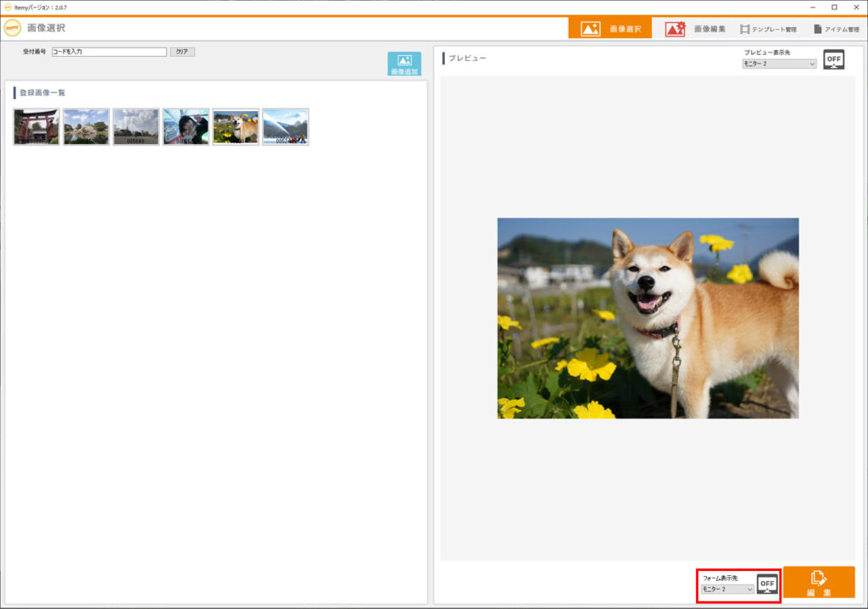Open アイテム管理 item management
868x609 pixels.
(836, 29)
